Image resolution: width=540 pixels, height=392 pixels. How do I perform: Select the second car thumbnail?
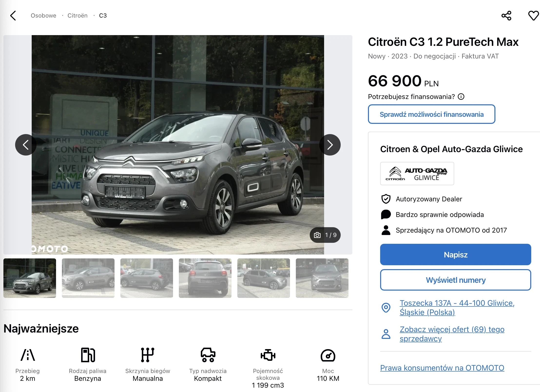88,278
